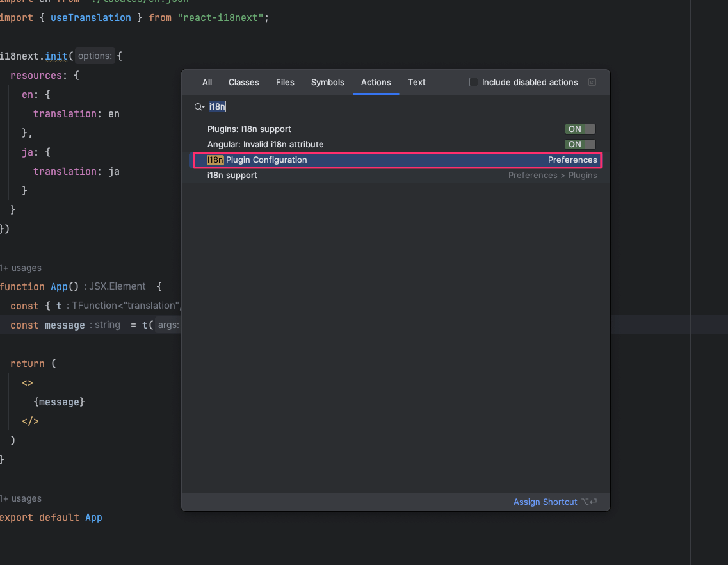Screen dimensions: 728x565
Task: Switch to the Classes tab
Action: 243,83
